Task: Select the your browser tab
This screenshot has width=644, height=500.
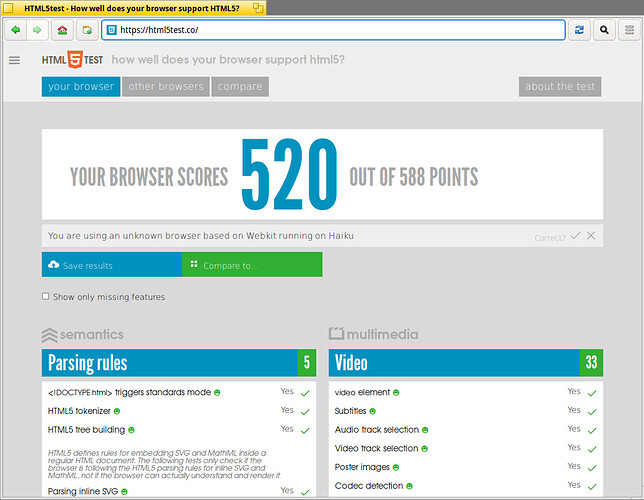Action: (x=81, y=87)
